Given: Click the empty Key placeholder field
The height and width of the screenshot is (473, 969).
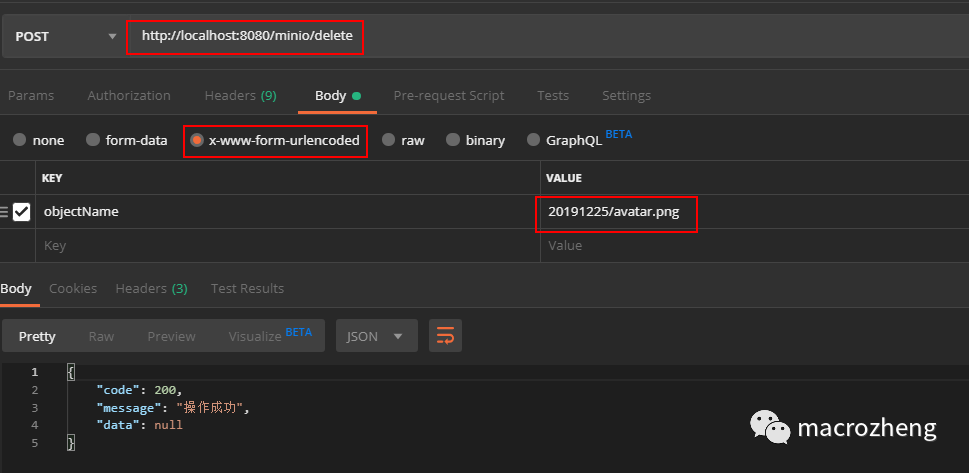Looking at the screenshot, I should [x=287, y=245].
